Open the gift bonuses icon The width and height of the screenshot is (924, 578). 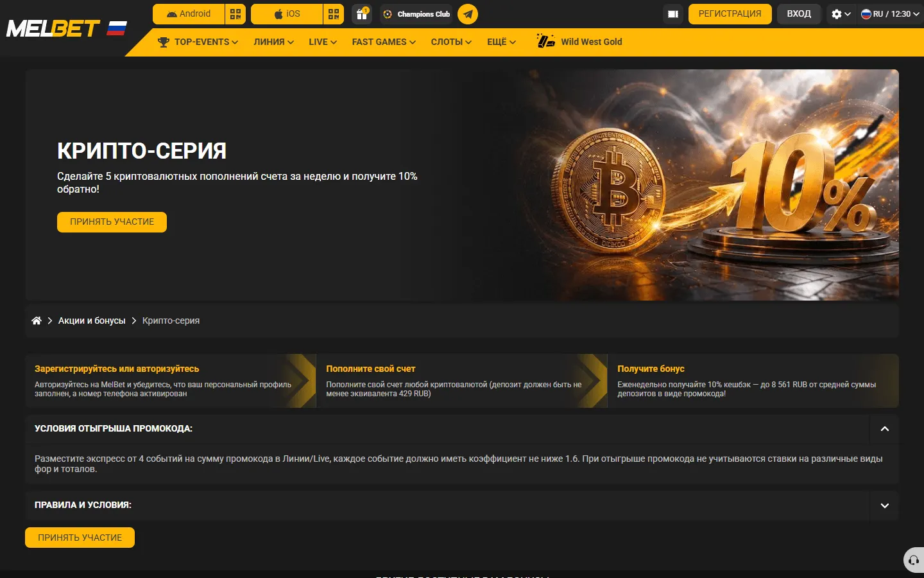coord(362,14)
